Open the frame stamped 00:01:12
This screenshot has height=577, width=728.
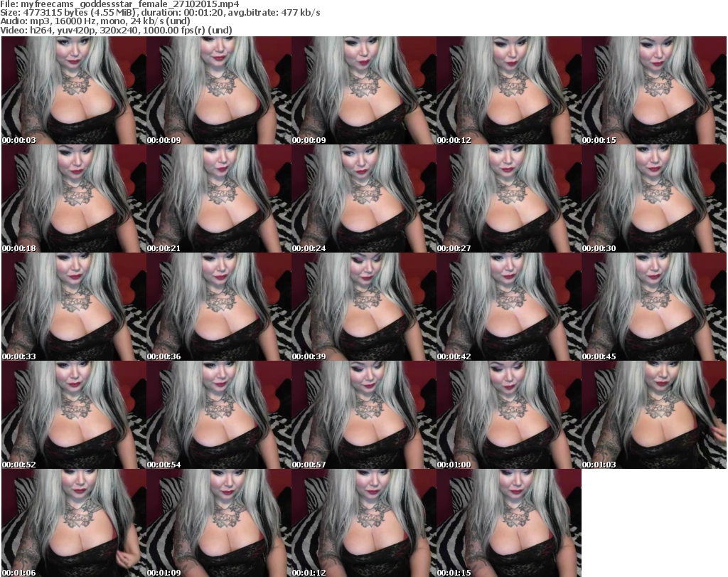click(363, 523)
